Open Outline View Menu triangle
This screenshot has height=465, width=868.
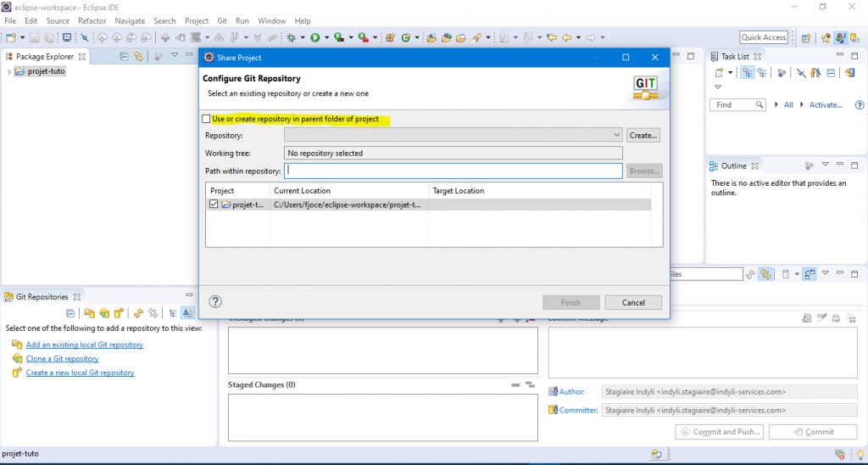[x=826, y=165]
